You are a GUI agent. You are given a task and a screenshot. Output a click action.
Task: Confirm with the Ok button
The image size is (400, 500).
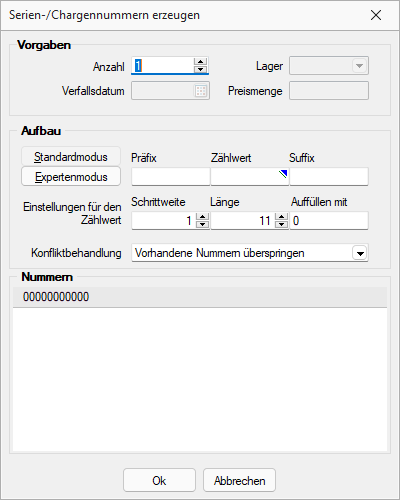click(159, 480)
